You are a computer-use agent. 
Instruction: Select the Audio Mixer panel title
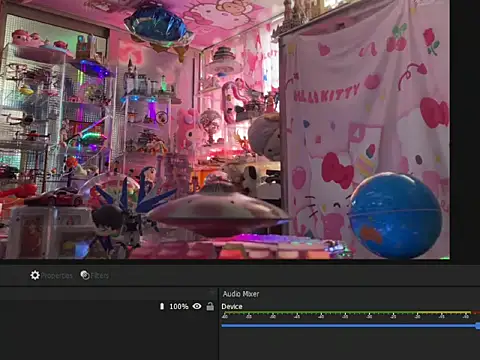point(241,294)
